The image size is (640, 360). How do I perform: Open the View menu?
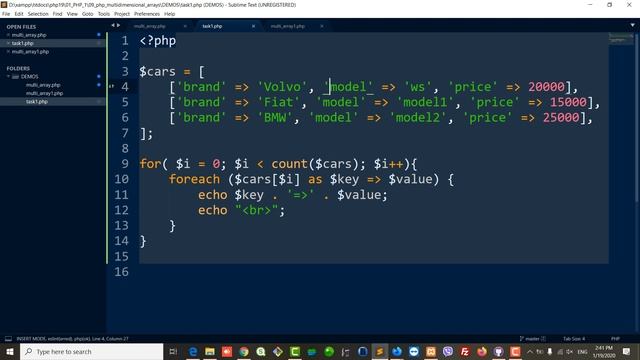coord(72,14)
